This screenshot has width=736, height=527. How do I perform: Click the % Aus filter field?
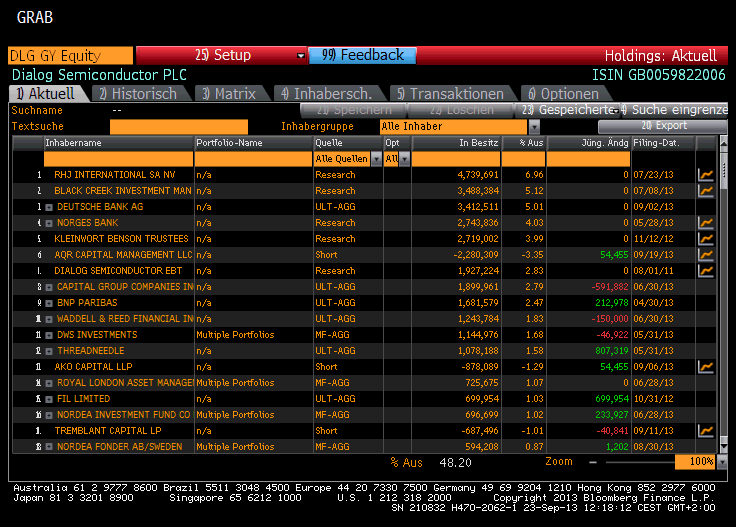click(x=523, y=159)
